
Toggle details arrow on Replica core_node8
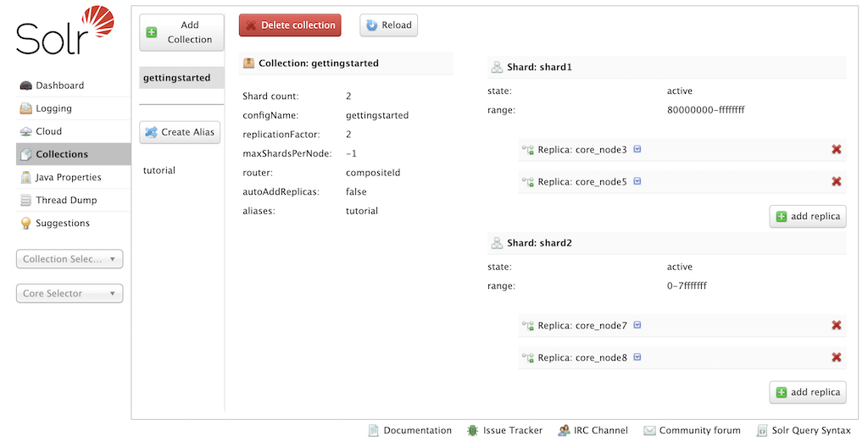637,357
